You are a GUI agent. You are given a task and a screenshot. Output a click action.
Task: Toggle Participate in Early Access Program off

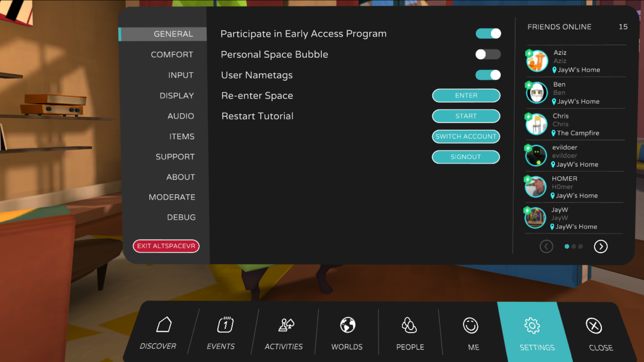(488, 33)
